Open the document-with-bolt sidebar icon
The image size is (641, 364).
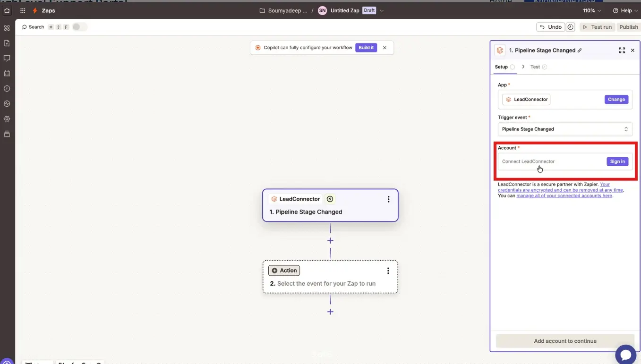[x=7, y=43]
